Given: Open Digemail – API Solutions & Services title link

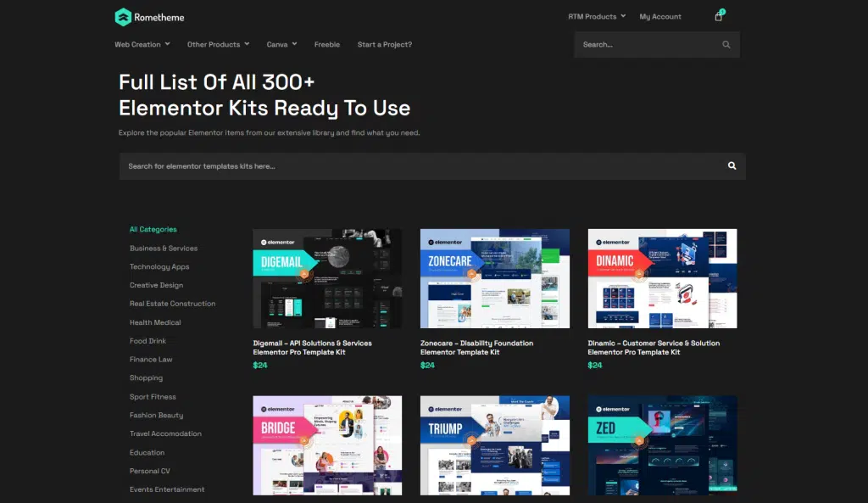Looking at the screenshot, I should [312, 348].
